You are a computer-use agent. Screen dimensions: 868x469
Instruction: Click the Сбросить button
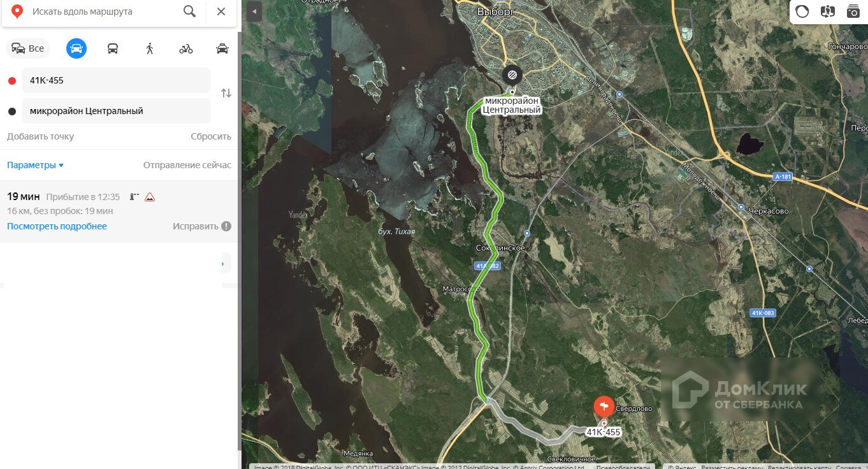(x=211, y=136)
